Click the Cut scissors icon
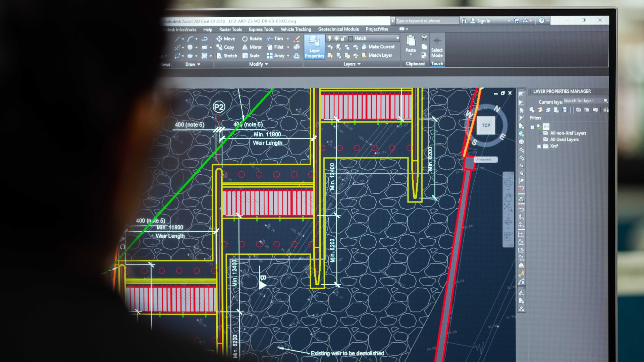Screen dimensions: 644x362 tap(424, 38)
